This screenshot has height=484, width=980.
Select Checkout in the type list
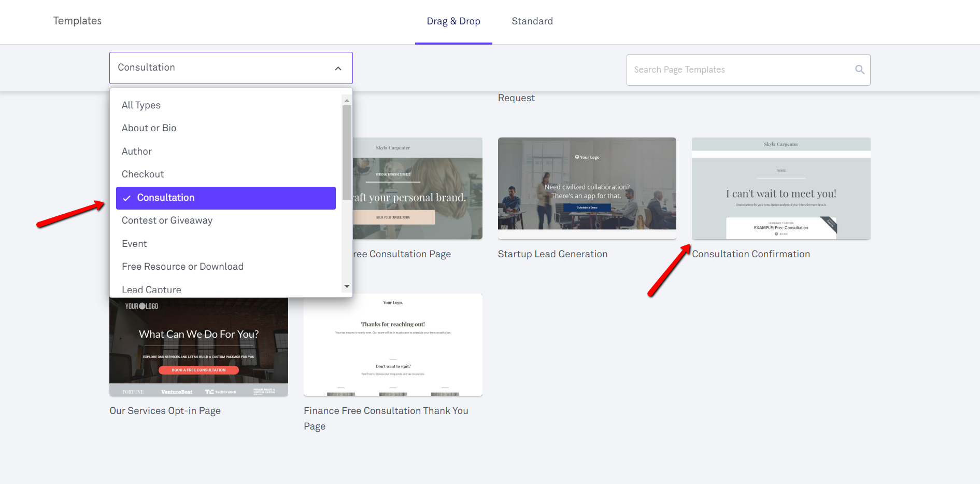[143, 174]
